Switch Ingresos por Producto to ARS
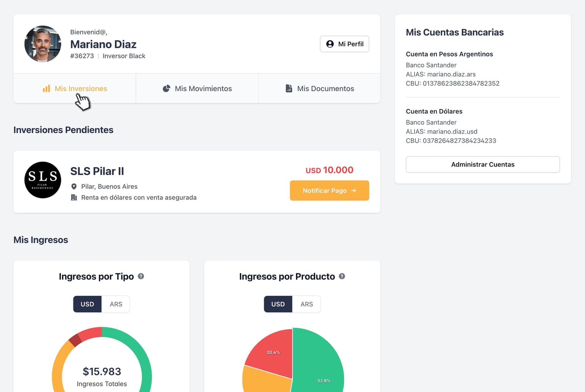The width and height of the screenshot is (585, 392). tap(306, 304)
